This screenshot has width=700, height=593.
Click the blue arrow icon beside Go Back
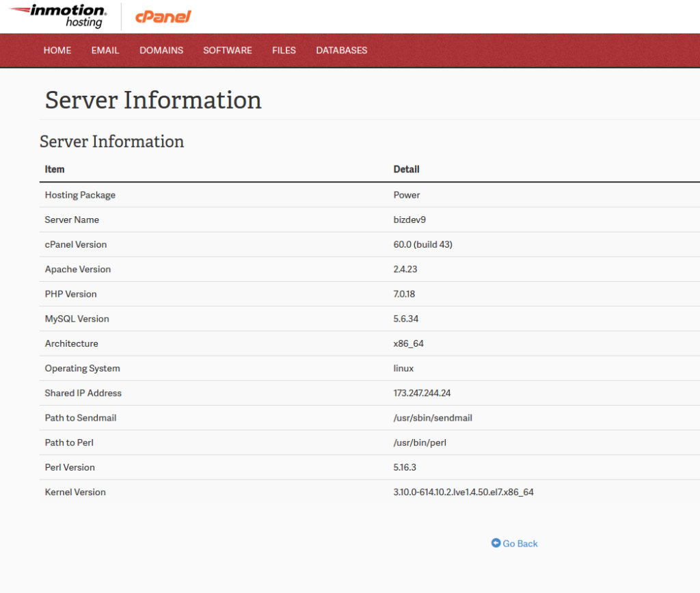click(x=495, y=543)
